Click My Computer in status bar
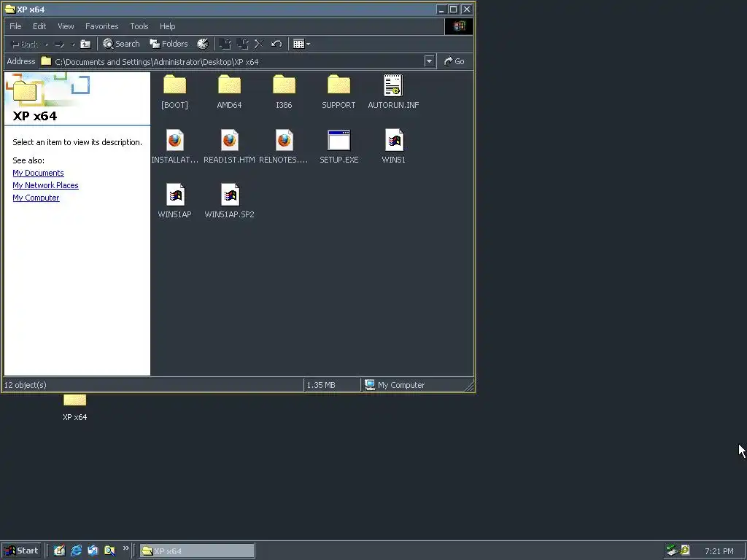Image resolution: width=747 pixels, height=560 pixels. coord(395,385)
